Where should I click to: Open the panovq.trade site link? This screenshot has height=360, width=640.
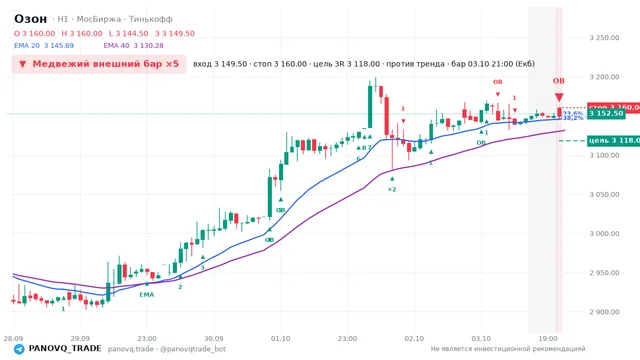tap(131, 349)
